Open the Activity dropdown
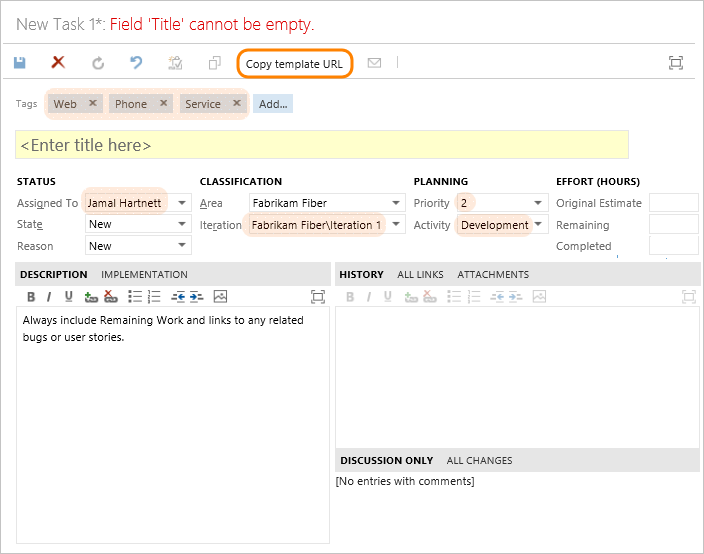704x554 pixels. 537,224
